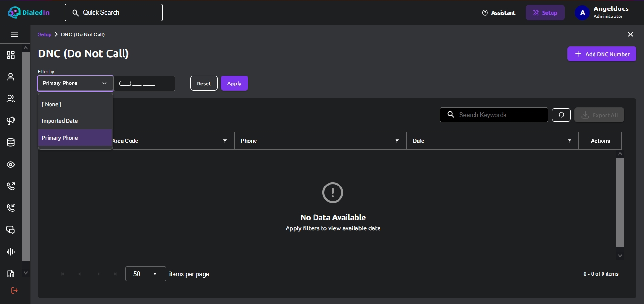The width and height of the screenshot is (644, 304).
Task: Click the grid scrollbar up arrow
Action: pos(620,153)
